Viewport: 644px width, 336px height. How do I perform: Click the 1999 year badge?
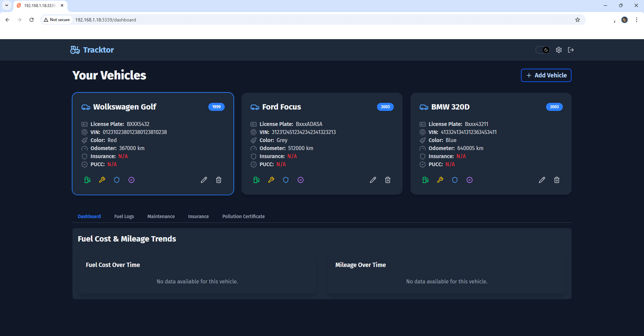coord(216,107)
